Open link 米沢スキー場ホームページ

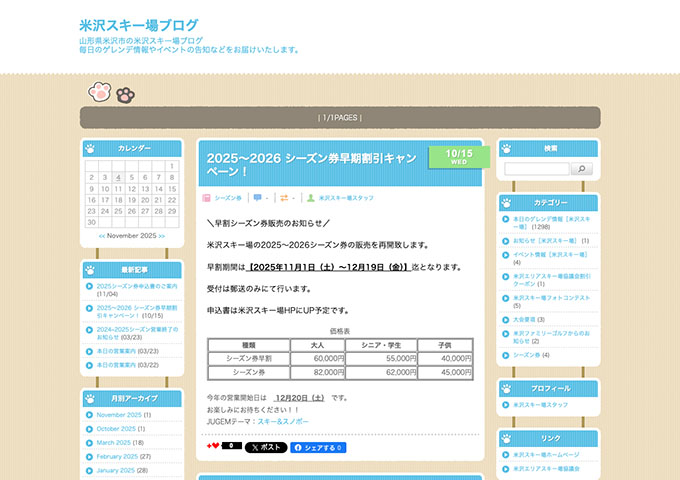point(546,455)
